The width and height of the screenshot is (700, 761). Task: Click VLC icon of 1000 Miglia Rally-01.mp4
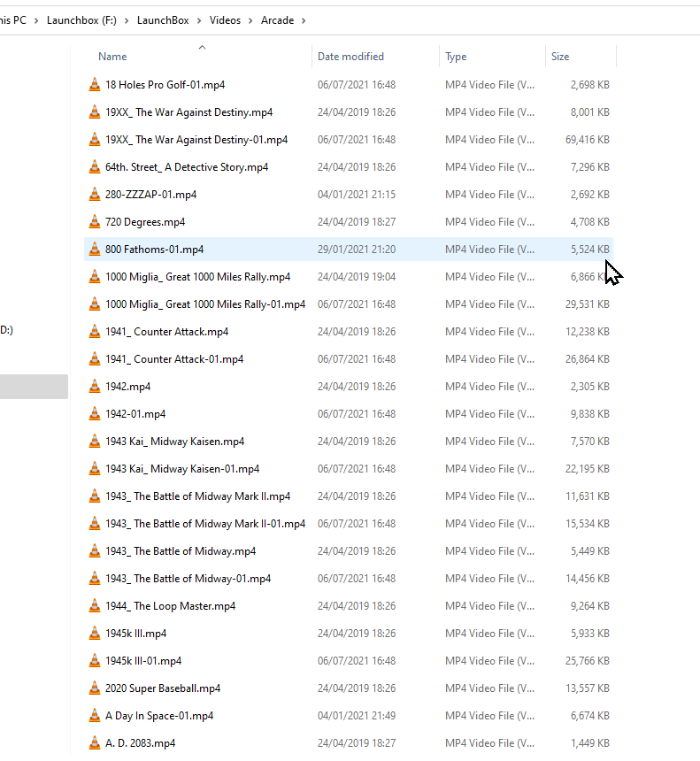[95, 304]
